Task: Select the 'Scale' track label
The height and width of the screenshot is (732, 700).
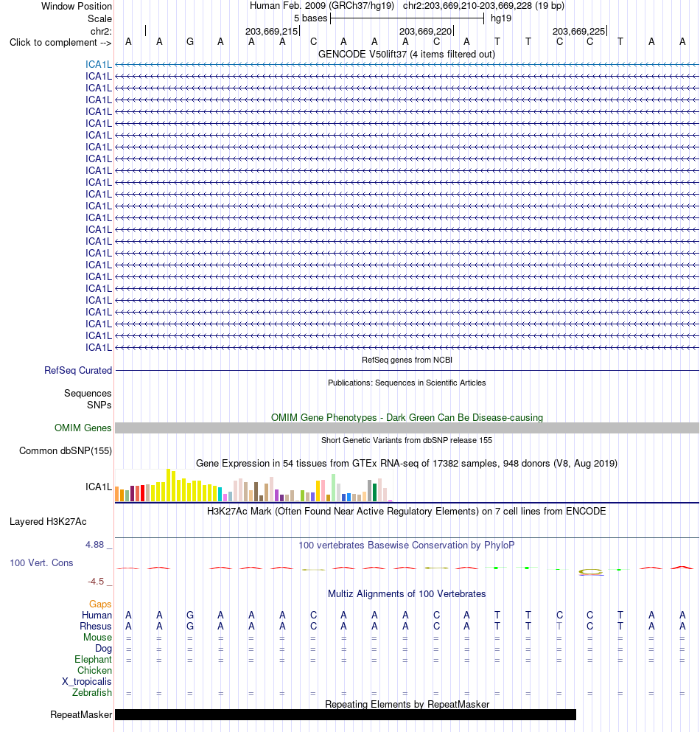Action: (x=100, y=18)
